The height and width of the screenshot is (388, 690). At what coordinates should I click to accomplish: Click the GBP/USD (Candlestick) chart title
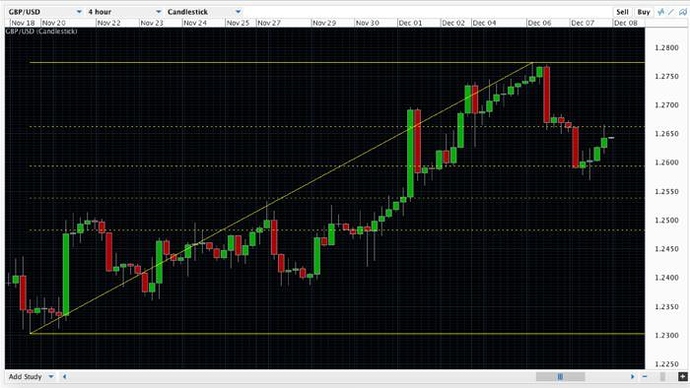[x=41, y=31]
